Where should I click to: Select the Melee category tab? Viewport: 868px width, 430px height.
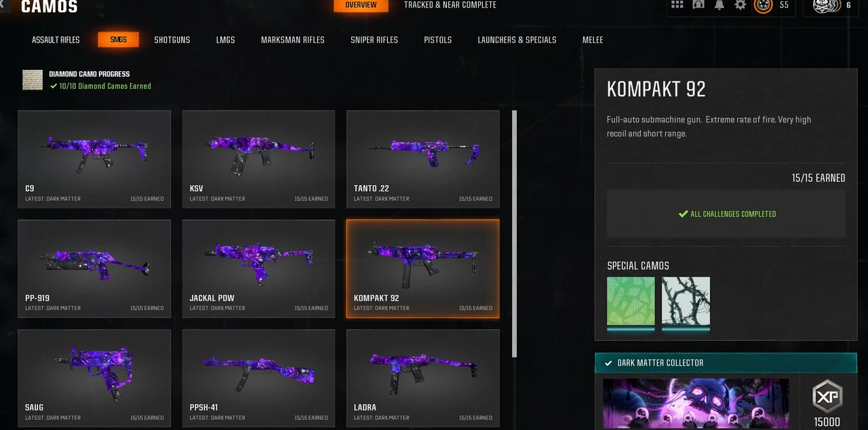(x=593, y=40)
